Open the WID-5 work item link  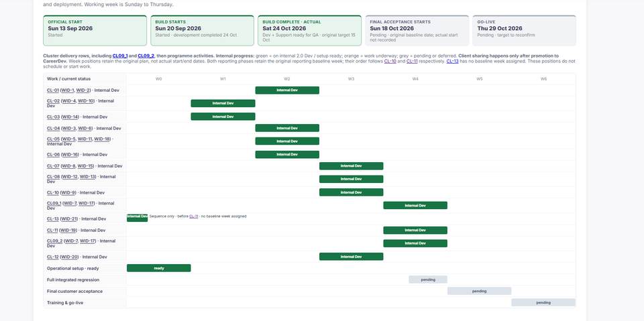pyautogui.click(x=69, y=139)
